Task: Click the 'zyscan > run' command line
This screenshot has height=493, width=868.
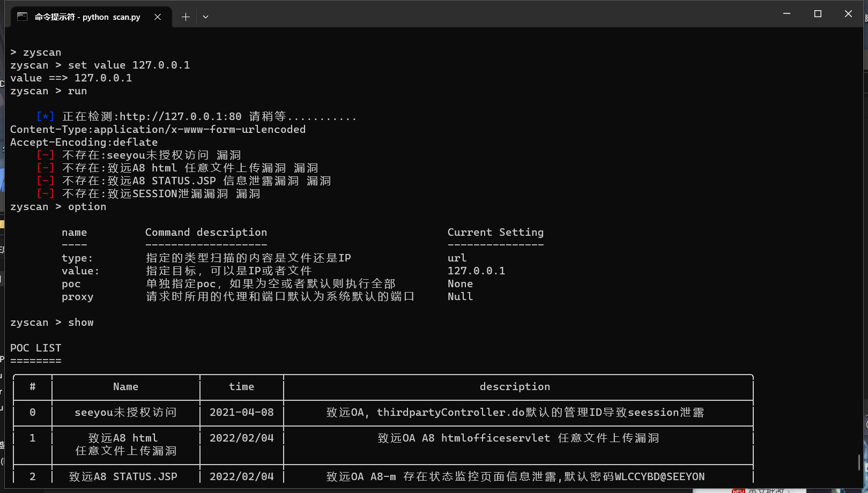Action: (48, 91)
